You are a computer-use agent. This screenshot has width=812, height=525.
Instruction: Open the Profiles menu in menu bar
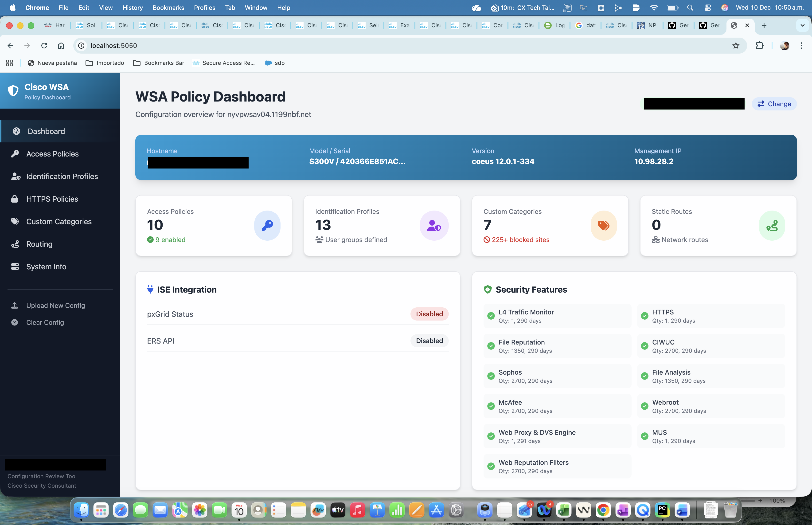tap(204, 8)
